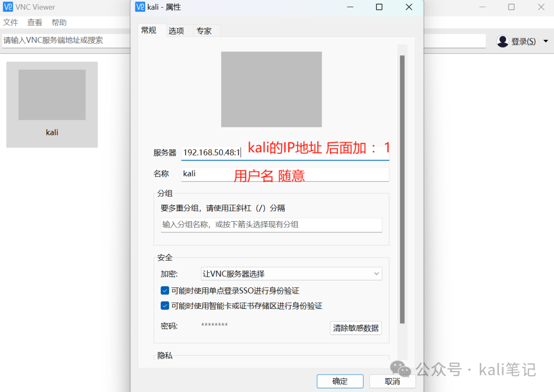The width and height of the screenshot is (554, 392).
Task: Toggle the SSO single sign-on authentication checkbox
Action: pyautogui.click(x=165, y=290)
